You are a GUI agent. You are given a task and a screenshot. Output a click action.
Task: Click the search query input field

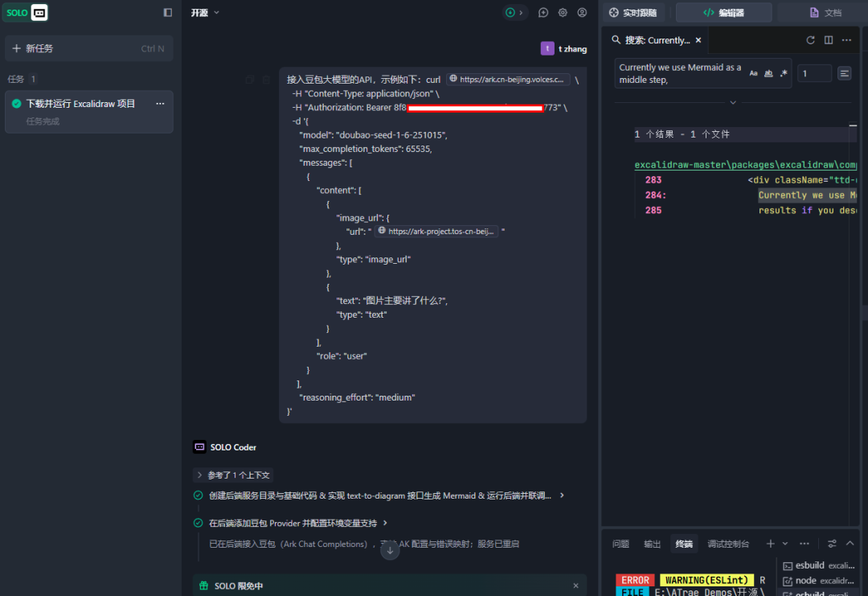[x=682, y=73]
